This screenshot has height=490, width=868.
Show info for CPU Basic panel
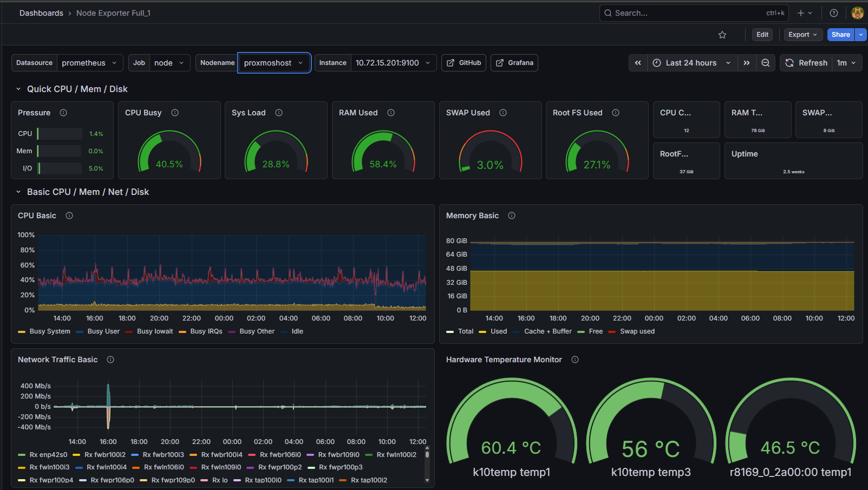tap(69, 215)
